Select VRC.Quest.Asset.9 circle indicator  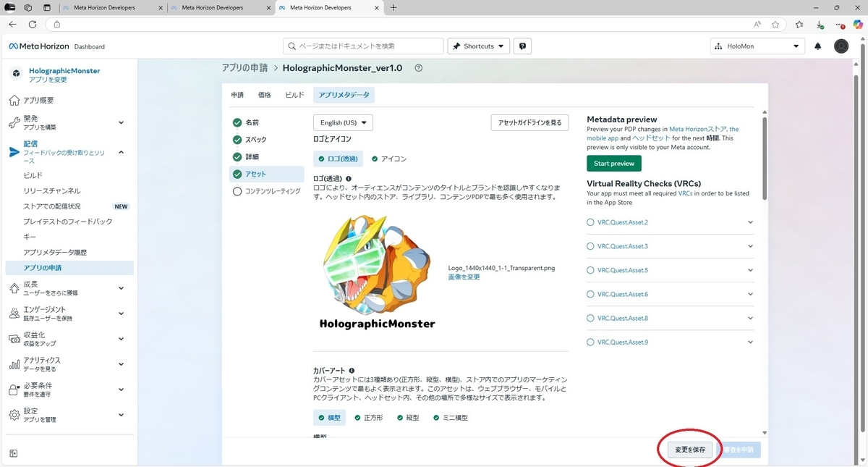[590, 342]
